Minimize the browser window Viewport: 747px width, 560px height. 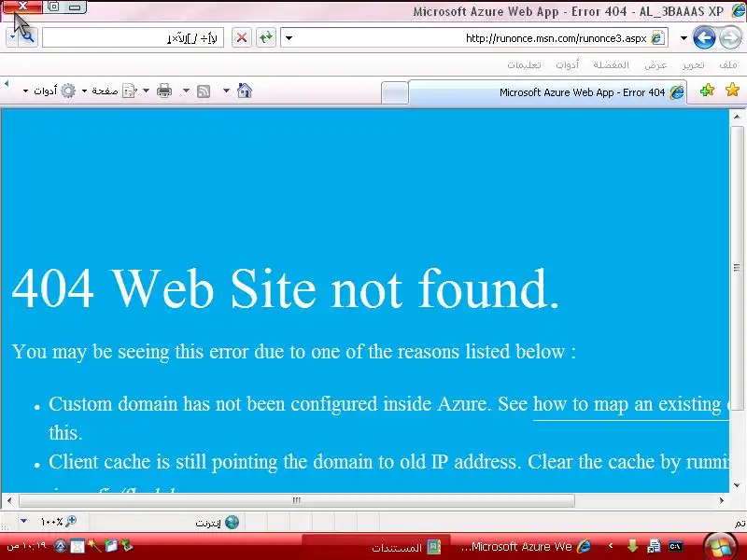click(76, 7)
